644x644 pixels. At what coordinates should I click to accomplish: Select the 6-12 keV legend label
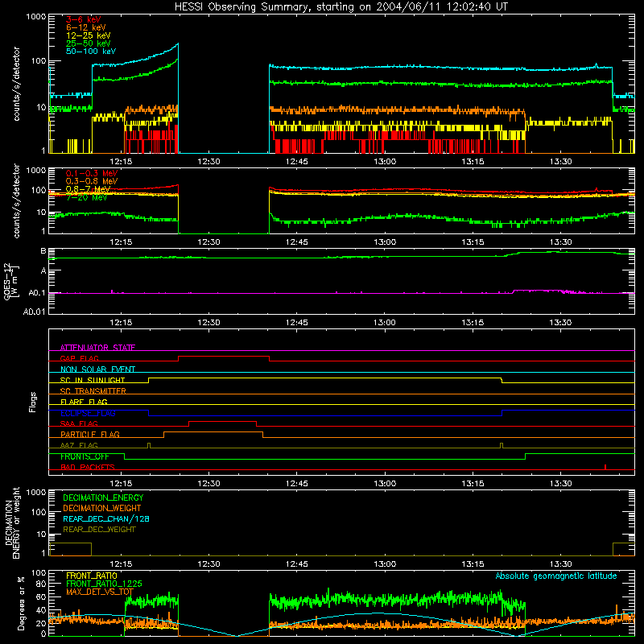tap(86, 27)
